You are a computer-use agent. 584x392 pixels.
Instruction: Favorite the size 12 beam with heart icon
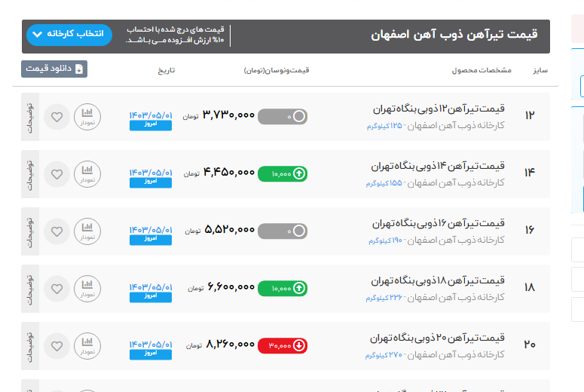tap(57, 117)
